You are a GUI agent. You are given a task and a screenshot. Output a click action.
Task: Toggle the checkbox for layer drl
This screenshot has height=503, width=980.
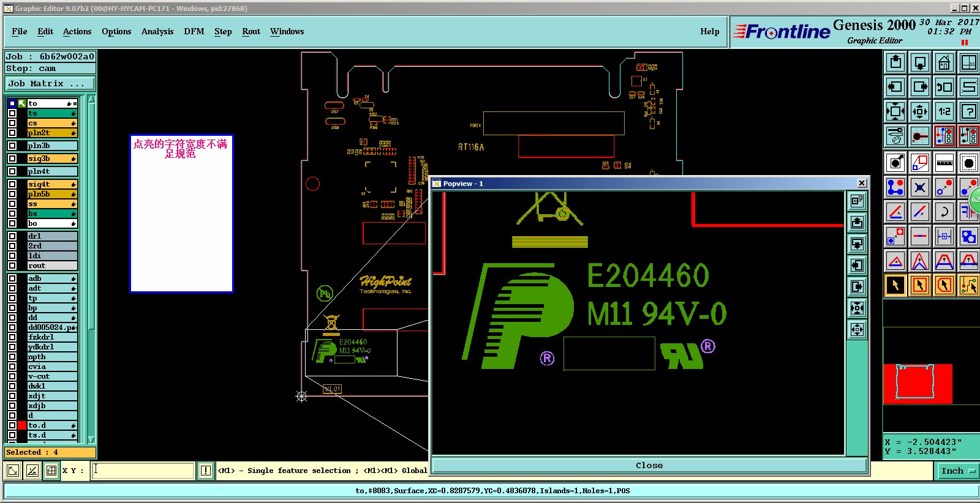(x=12, y=236)
